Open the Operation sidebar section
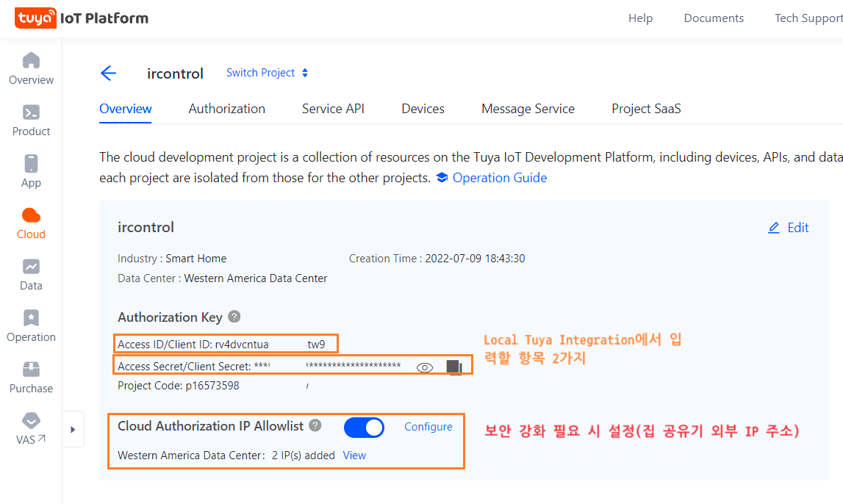The height and width of the screenshot is (504, 843). (x=31, y=327)
